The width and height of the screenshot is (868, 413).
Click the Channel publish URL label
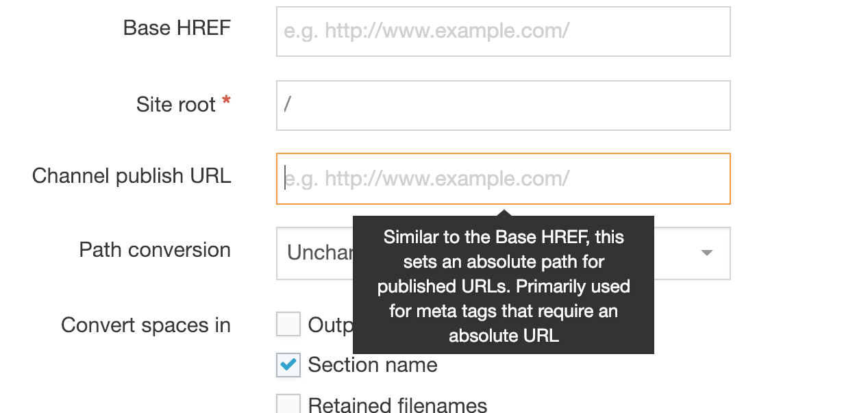click(x=132, y=176)
